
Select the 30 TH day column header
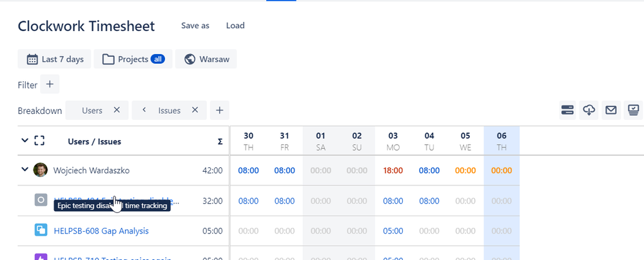248,141
